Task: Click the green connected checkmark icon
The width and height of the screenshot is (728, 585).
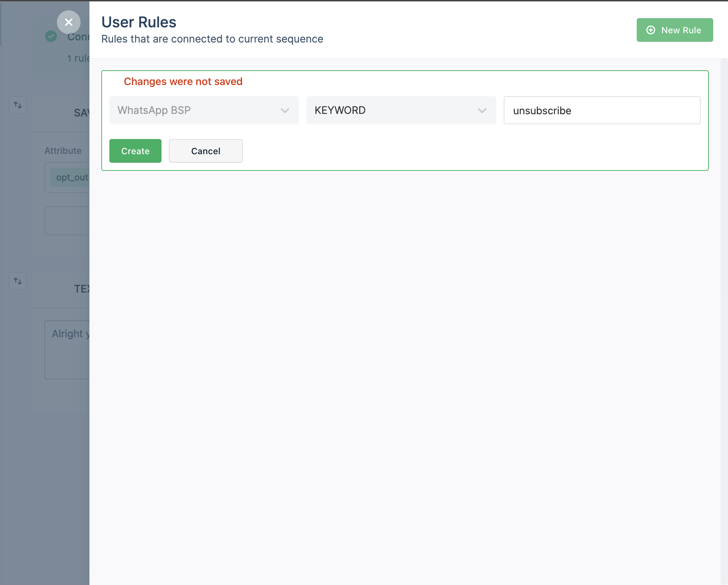Action: pyautogui.click(x=51, y=36)
